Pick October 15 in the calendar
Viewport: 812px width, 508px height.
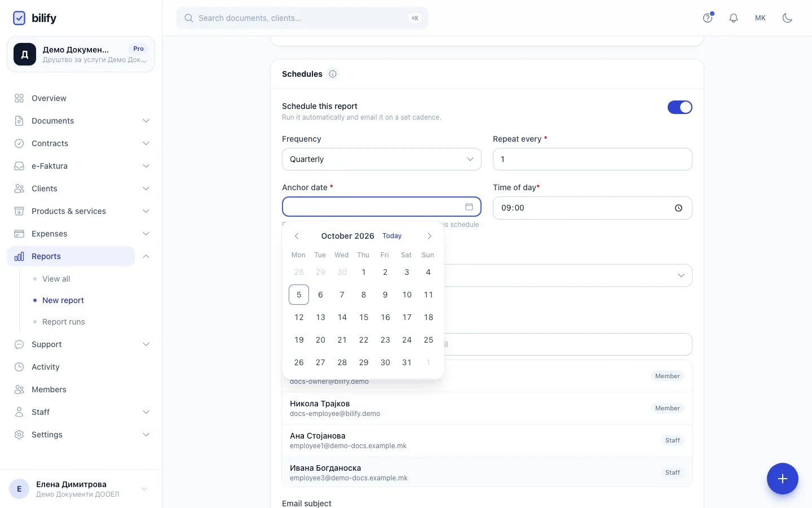coord(364,317)
